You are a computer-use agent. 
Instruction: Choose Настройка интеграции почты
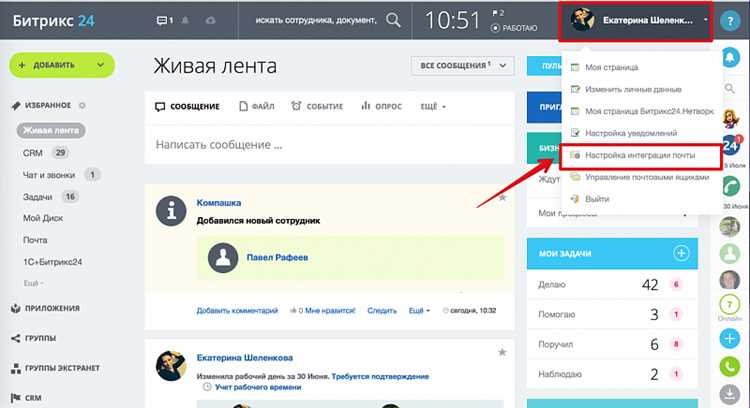pos(640,155)
